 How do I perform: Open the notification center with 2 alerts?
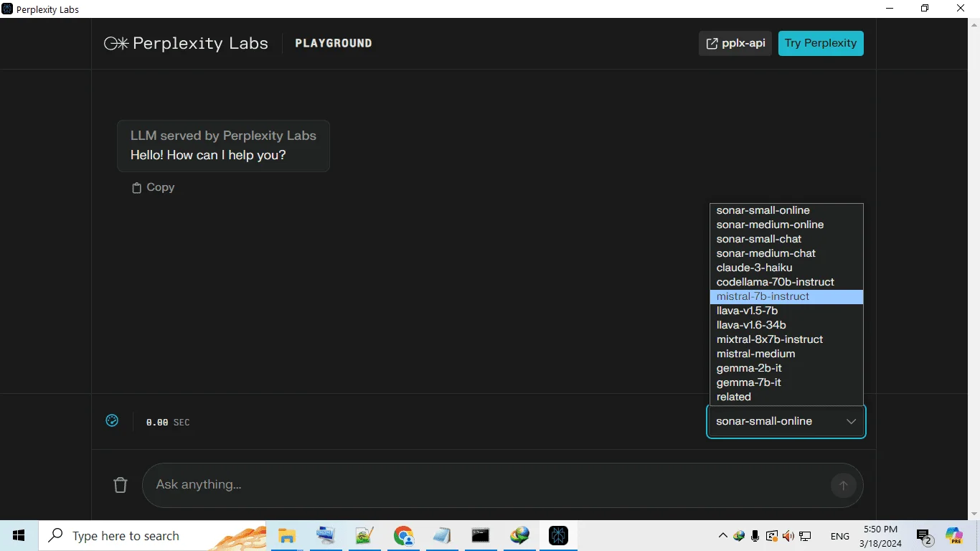click(925, 537)
